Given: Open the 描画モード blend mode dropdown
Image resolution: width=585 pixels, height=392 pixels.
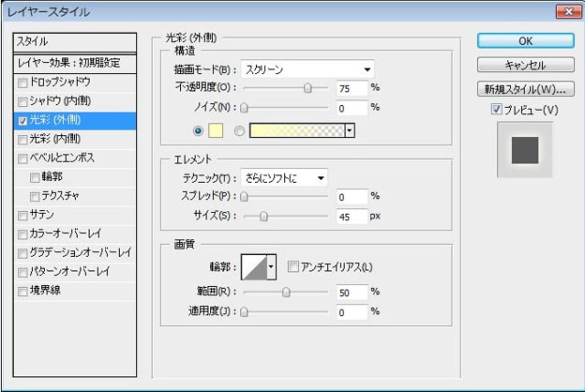Looking at the screenshot, I should point(307,69).
